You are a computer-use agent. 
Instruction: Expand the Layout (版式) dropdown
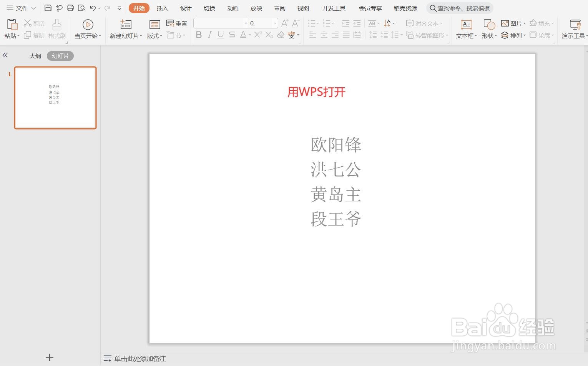pos(161,36)
